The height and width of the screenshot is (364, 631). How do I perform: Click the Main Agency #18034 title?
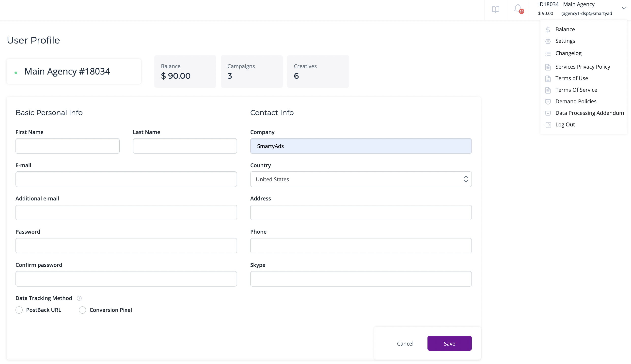click(x=67, y=72)
